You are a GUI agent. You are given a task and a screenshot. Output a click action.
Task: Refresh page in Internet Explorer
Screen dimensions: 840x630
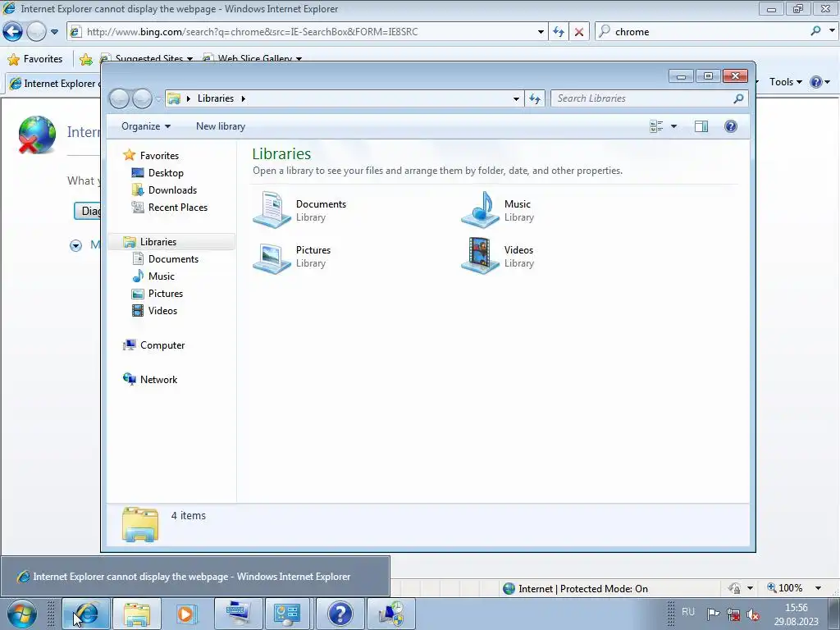(x=559, y=32)
